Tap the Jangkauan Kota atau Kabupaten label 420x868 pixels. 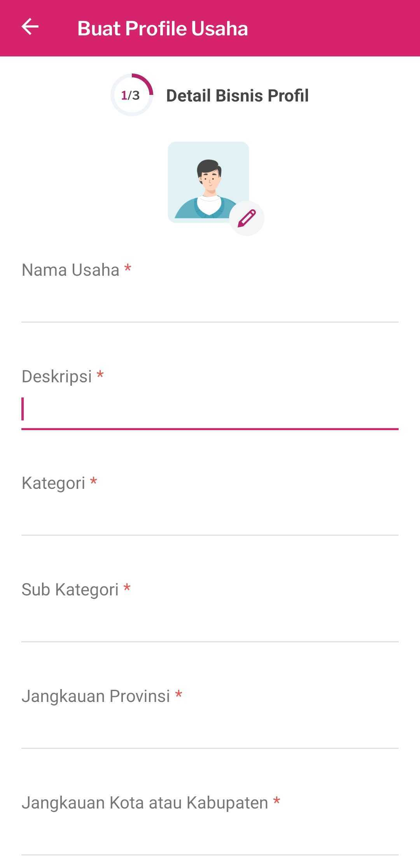(x=145, y=803)
